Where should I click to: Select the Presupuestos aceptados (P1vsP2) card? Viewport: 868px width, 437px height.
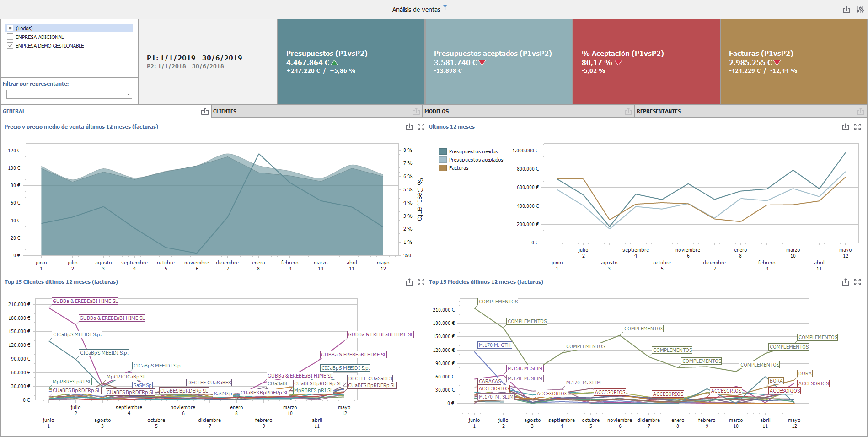click(x=499, y=62)
